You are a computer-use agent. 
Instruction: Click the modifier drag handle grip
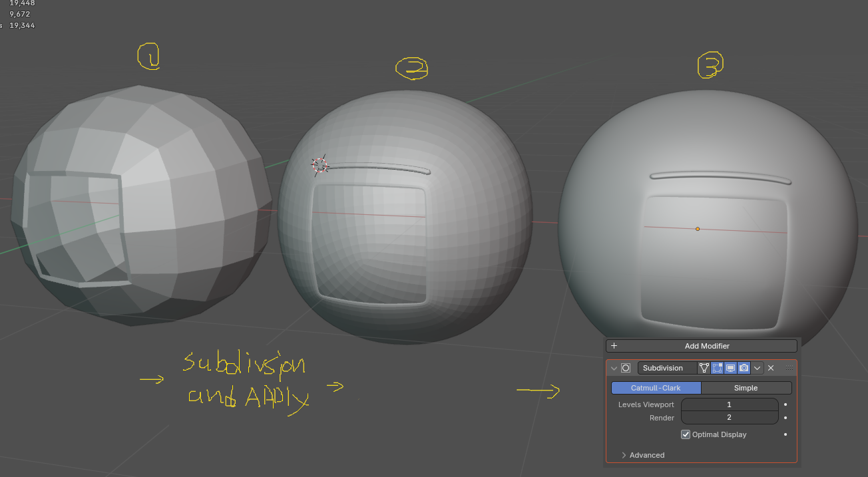click(789, 367)
